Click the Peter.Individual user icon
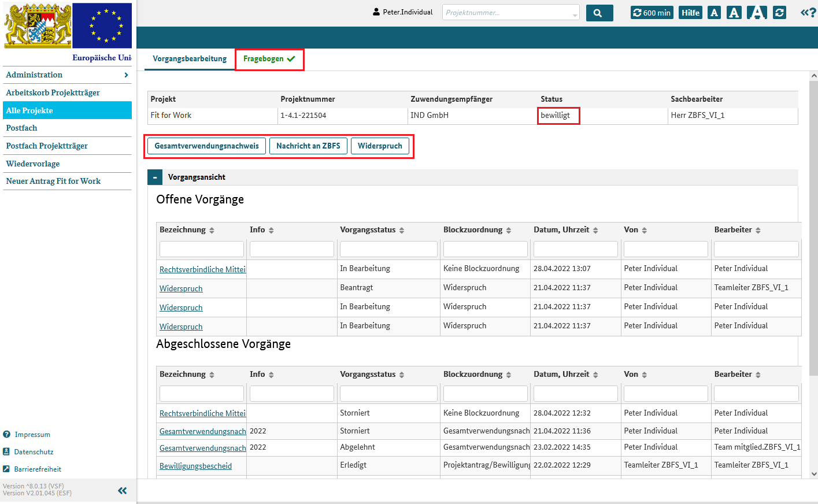The image size is (818, 504). pos(376,12)
